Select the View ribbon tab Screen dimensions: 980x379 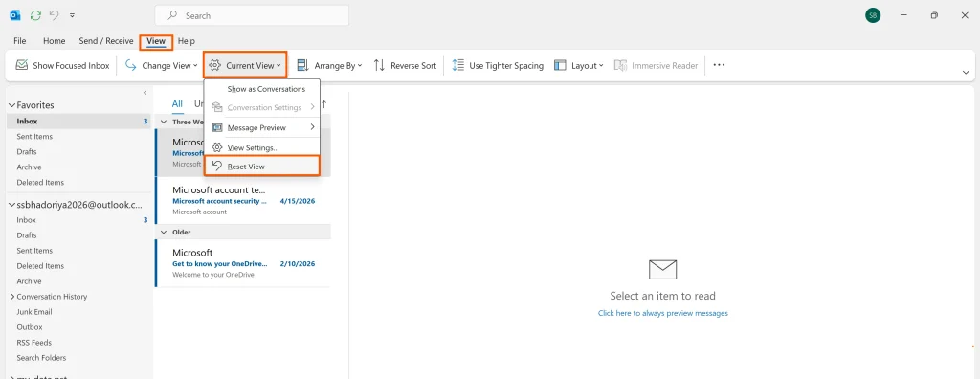point(156,41)
